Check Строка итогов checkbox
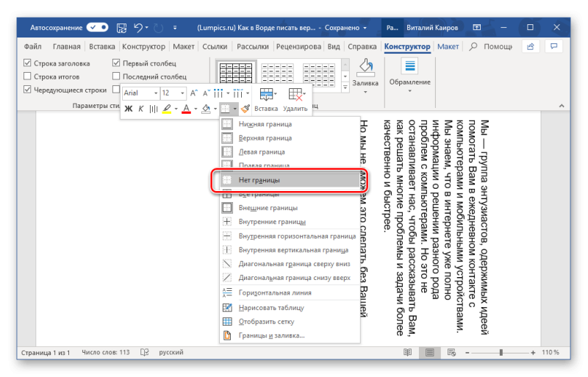This screenshot has height=377, width=588. pos(27,76)
